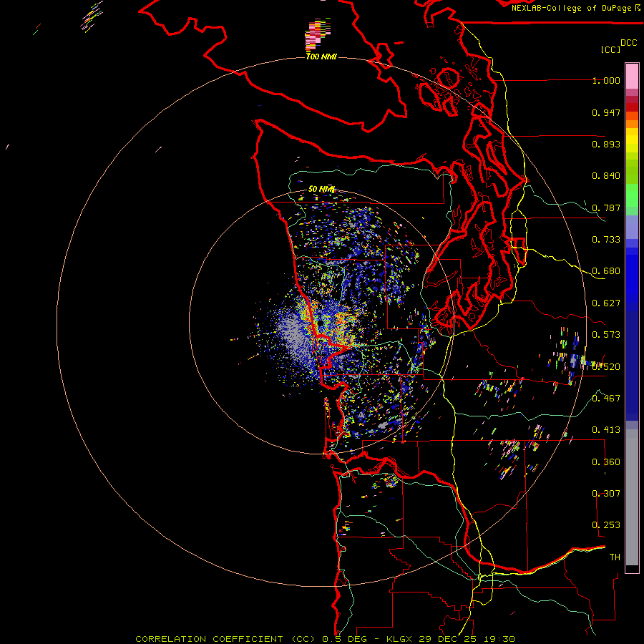Pick the yellow segment of the color bar
The image size is (644, 644).
coord(632,140)
